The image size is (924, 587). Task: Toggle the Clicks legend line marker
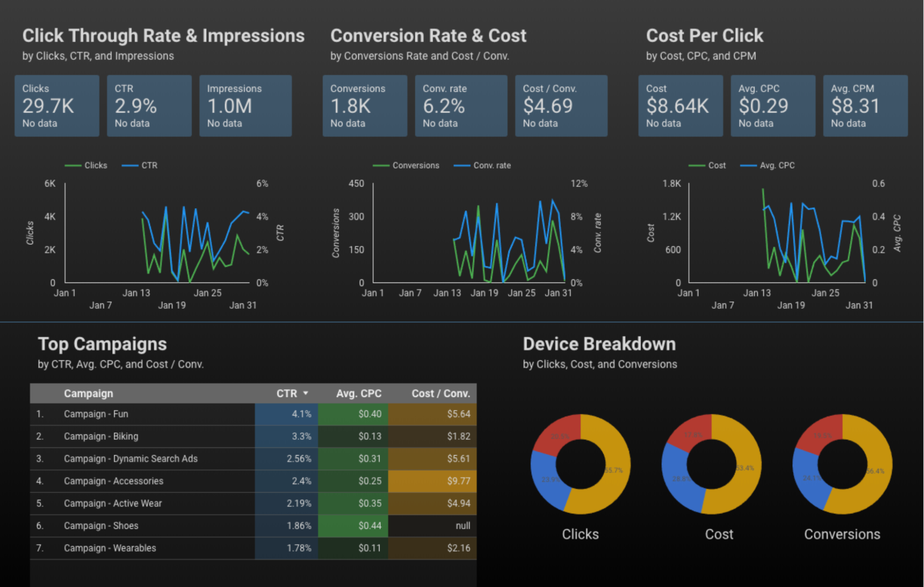[x=73, y=166]
